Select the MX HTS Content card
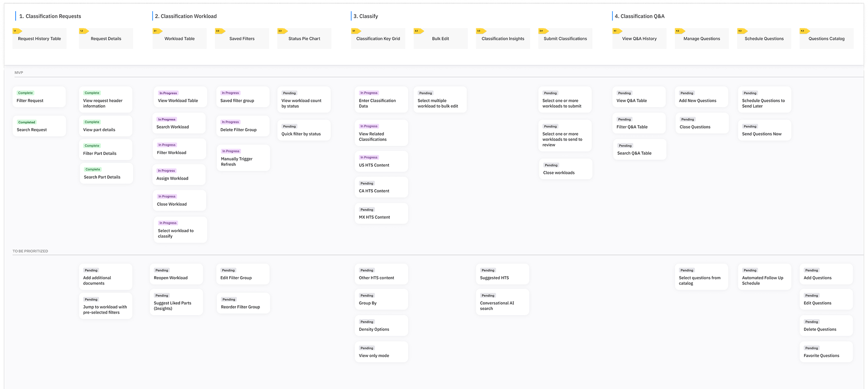Image resolution: width=868 pixels, height=389 pixels. click(381, 213)
